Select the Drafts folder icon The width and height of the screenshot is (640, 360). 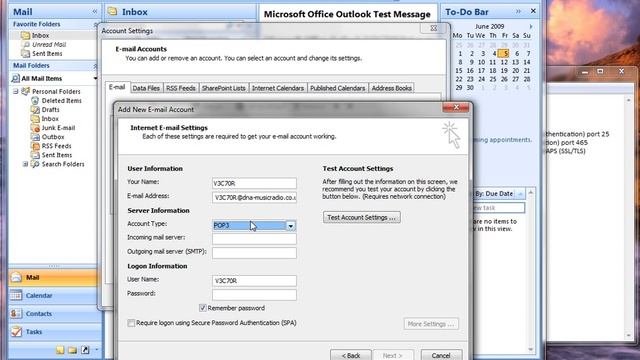point(35,109)
